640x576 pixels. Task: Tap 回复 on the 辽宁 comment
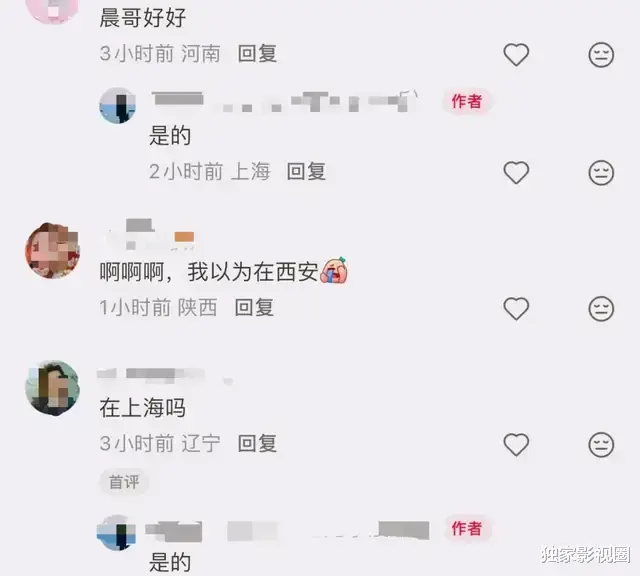257,443
